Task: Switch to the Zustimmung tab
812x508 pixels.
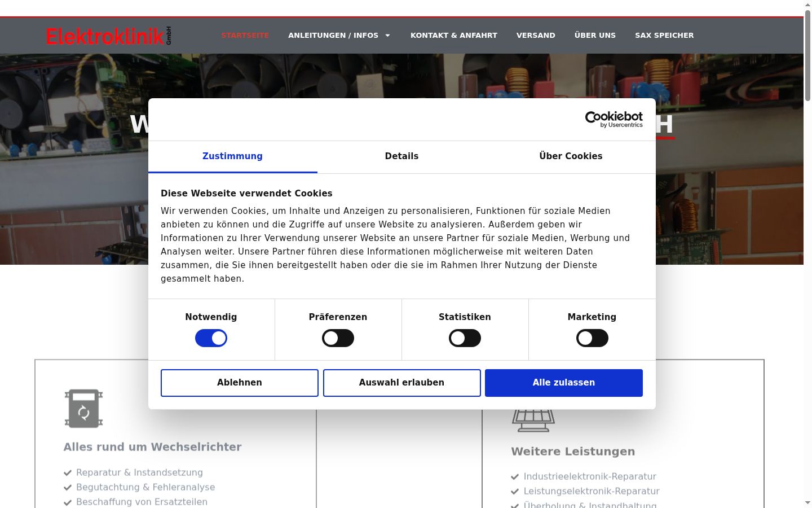Action: 232,156
